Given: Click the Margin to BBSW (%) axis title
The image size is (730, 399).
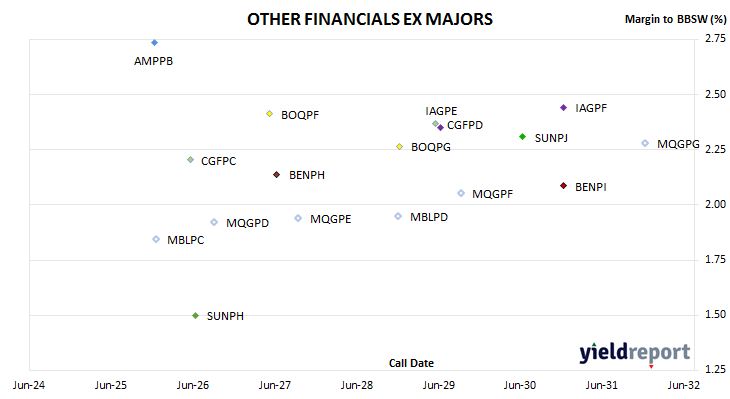Looking at the screenshot, I should point(676,19).
